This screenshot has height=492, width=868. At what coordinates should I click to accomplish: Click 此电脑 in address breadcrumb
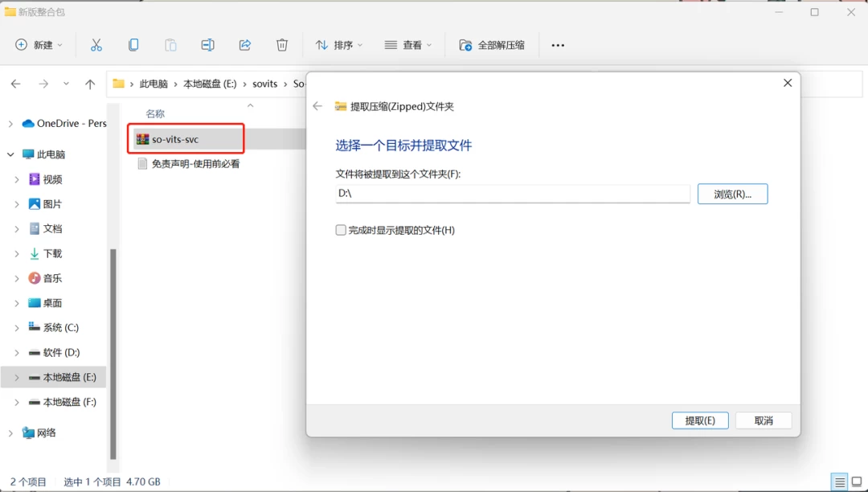pos(154,84)
